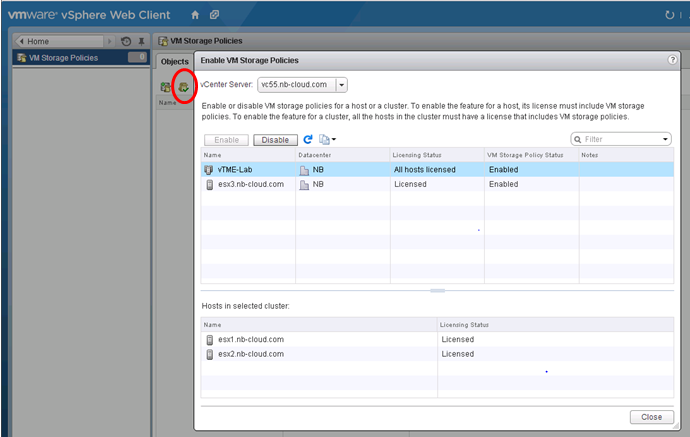Click into the Filter field
The image size is (690, 437).
(620, 139)
